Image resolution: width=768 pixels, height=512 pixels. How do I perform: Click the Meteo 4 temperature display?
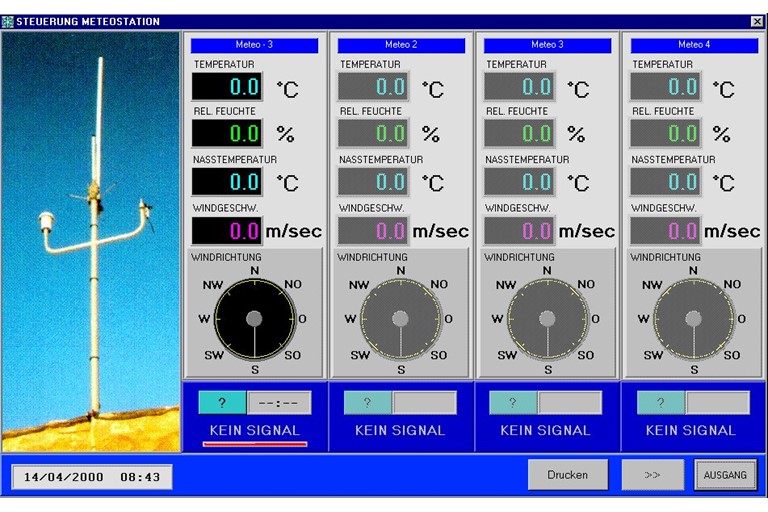[x=665, y=87]
